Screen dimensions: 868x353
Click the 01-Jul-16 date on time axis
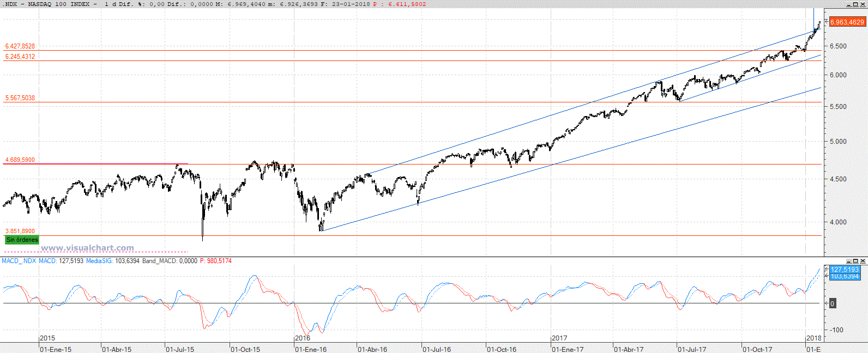(437, 349)
